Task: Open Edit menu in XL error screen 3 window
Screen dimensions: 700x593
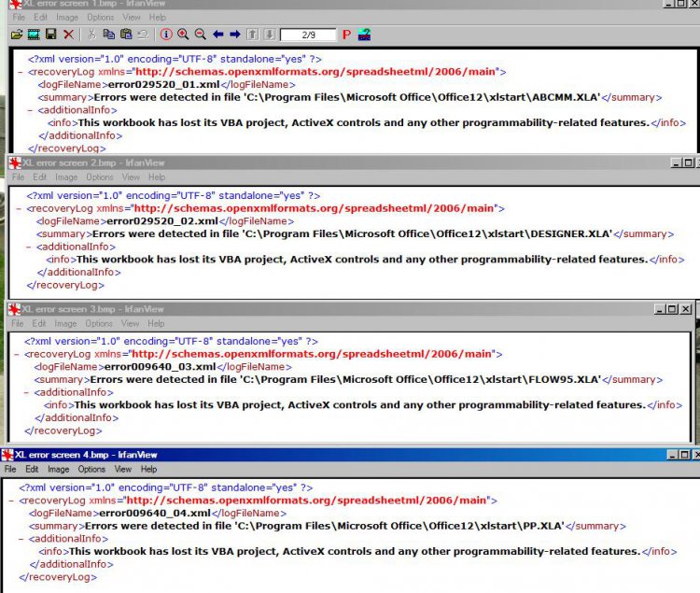Action: click(x=39, y=323)
